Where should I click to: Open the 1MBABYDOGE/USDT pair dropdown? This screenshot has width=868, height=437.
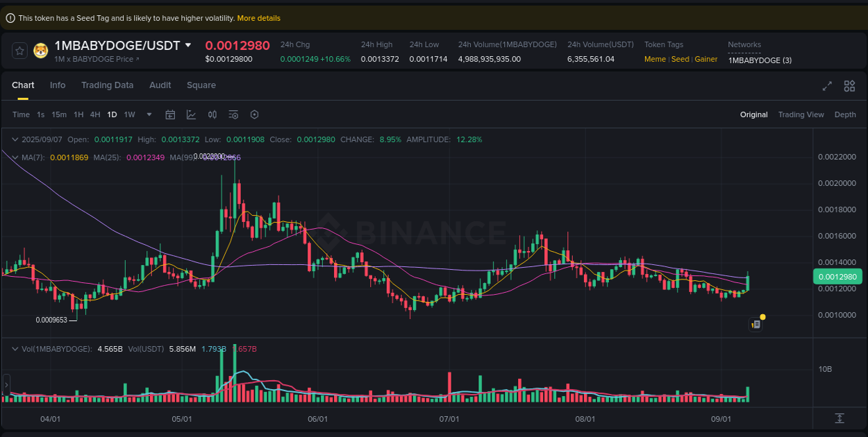click(187, 44)
